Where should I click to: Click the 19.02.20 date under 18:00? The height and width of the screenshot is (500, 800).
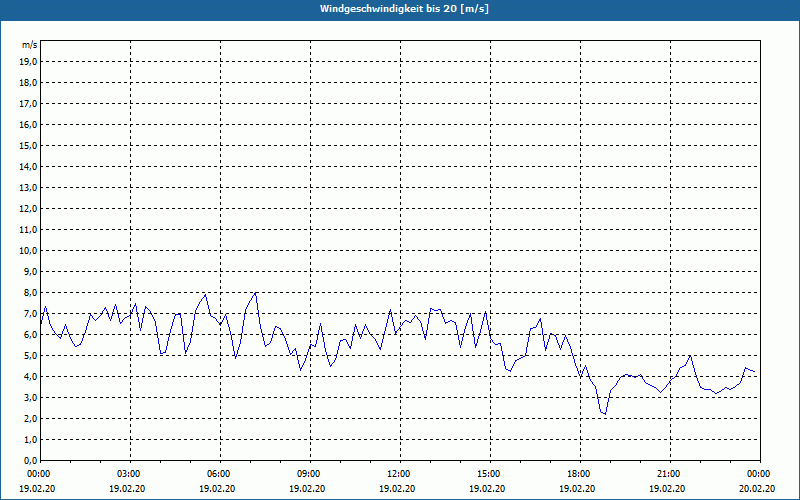point(577,489)
